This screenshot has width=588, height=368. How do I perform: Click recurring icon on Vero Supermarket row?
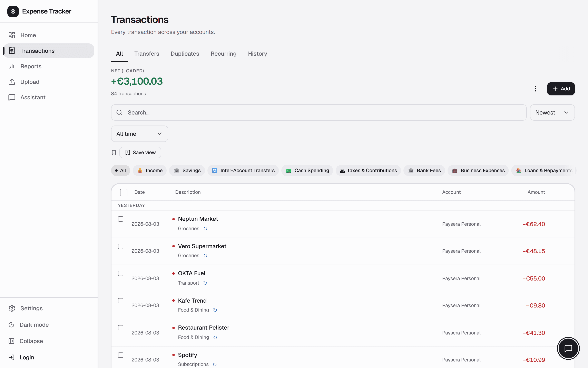click(205, 256)
